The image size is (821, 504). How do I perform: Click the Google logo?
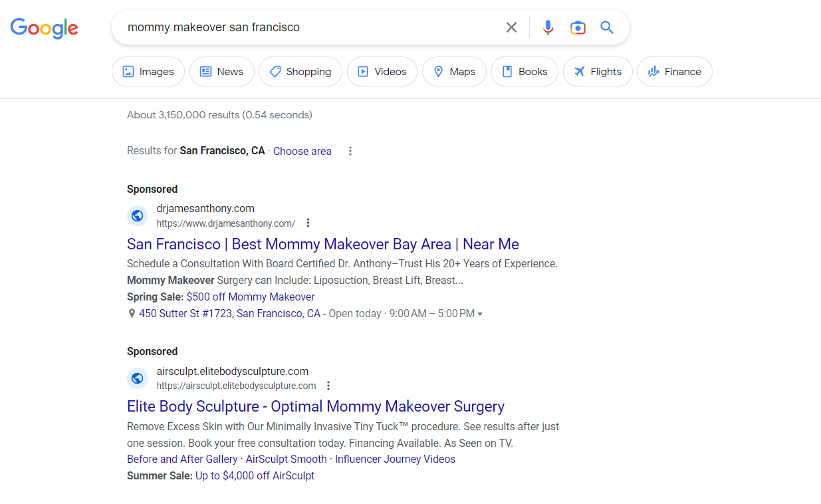point(44,28)
